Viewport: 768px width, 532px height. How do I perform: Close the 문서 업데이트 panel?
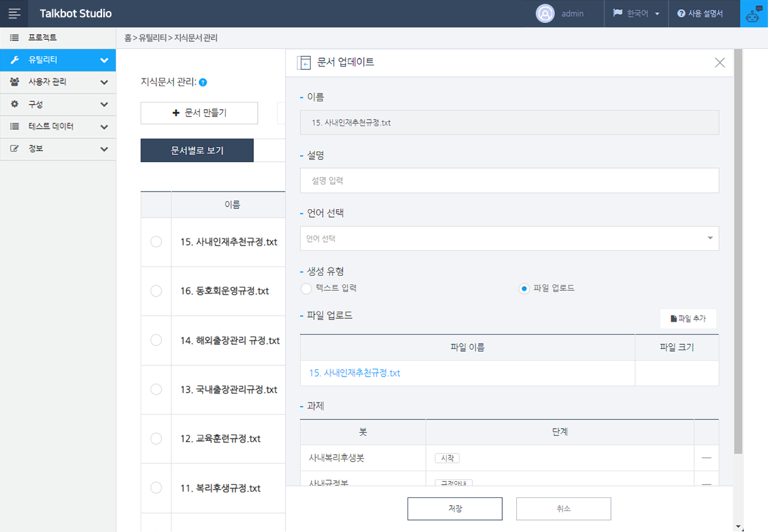tap(720, 63)
